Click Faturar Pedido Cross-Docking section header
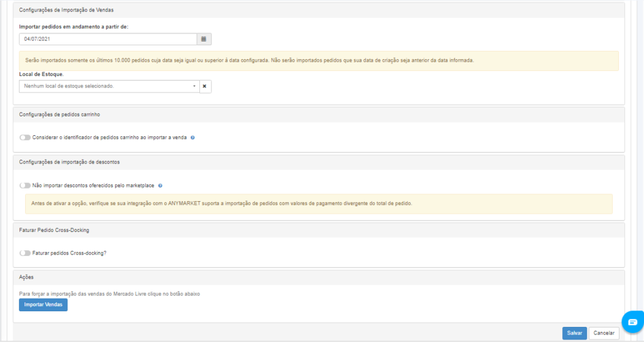Screen dimensions: 644x342 click(54, 230)
